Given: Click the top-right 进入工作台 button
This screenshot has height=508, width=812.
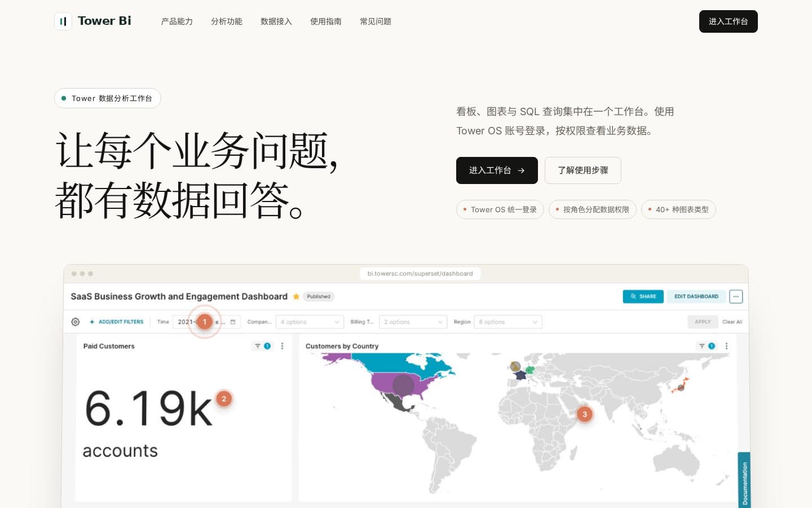Looking at the screenshot, I should pyautogui.click(x=729, y=21).
